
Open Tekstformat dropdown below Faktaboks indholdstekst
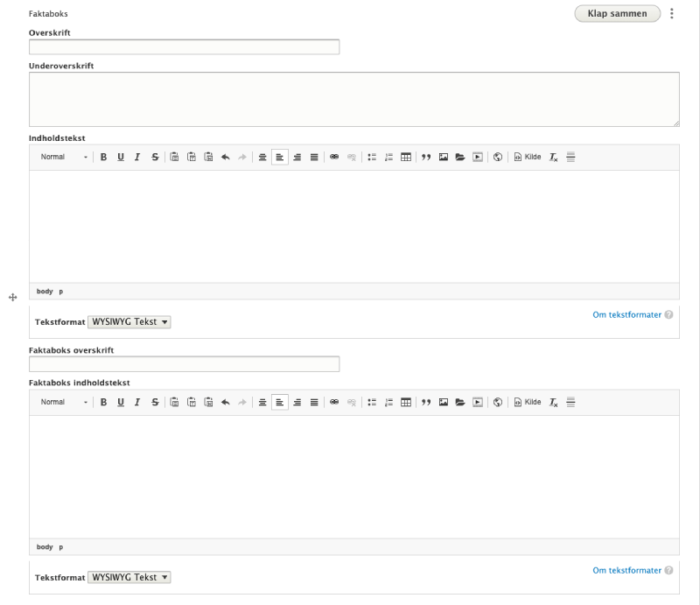pos(129,578)
